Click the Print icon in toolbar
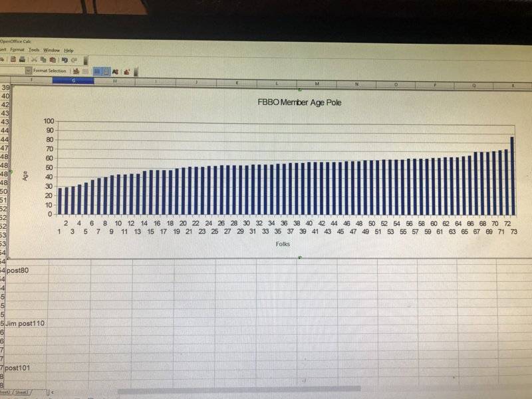This screenshot has height=399, width=532. tap(22, 59)
